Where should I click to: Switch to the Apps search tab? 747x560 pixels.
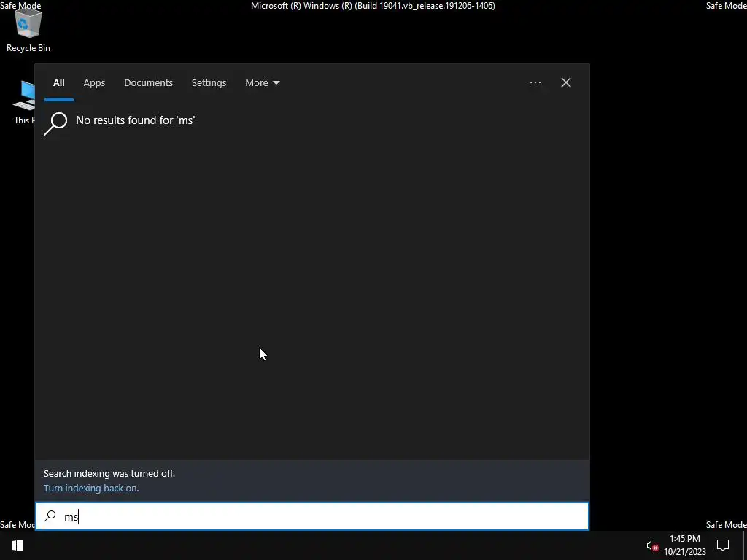click(94, 83)
